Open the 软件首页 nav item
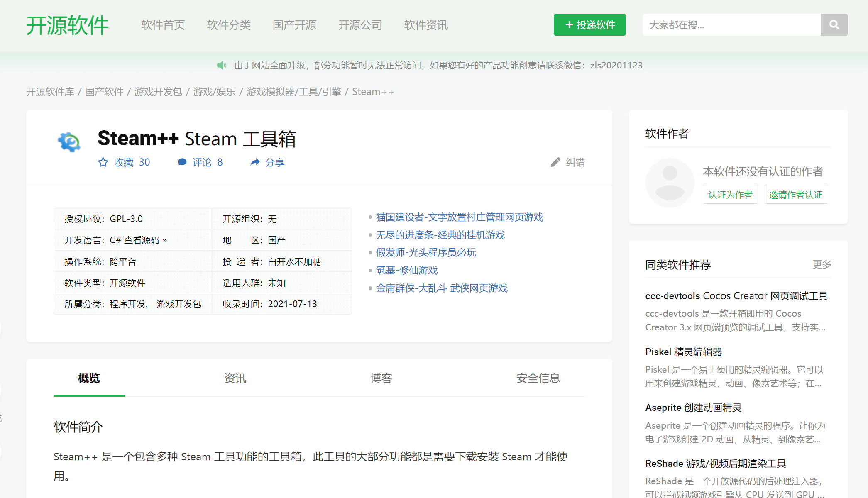 [x=163, y=25]
